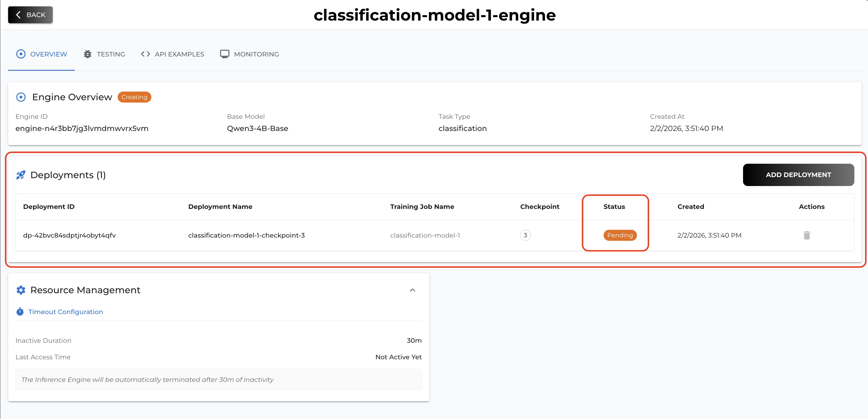This screenshot has height=419, width=868.
Task: Click the Engine Overview target icon
Action: click(21, 97)
